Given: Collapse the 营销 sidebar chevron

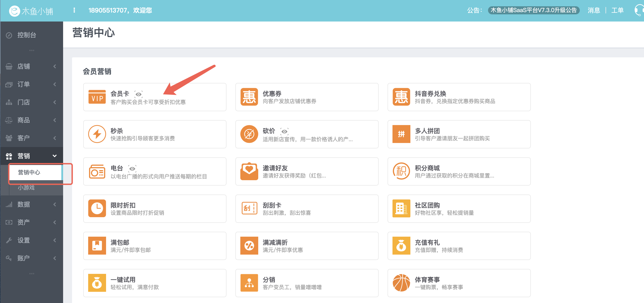Looking at the screenshot, I should pyautogui.click(x=55, y=156).
